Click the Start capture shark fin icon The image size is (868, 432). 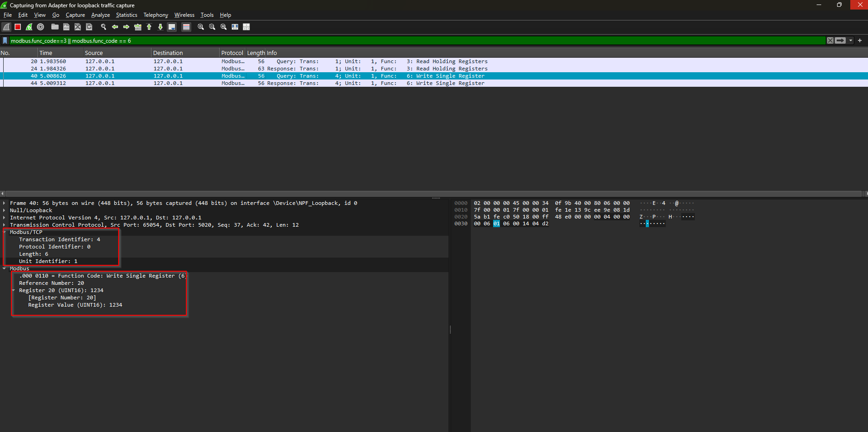tap(6, 27)
